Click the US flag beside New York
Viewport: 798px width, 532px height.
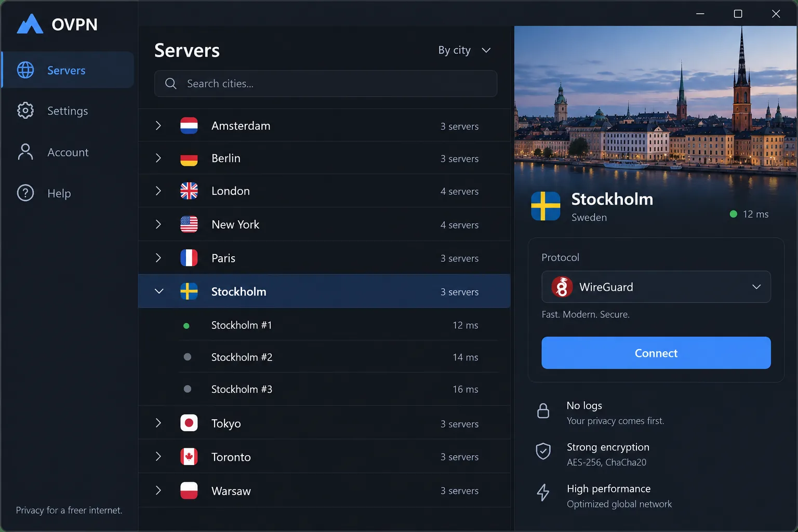click(x=189, y=224)
